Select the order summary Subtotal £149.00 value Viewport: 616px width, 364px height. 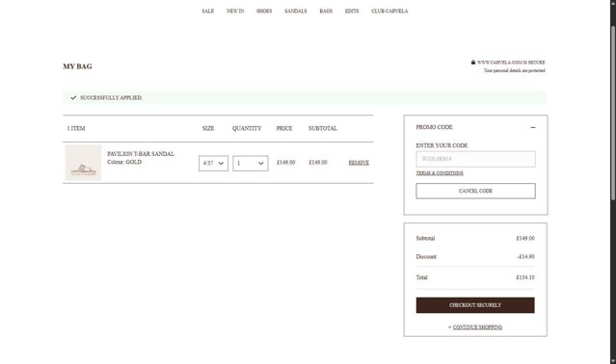point(525,238)
